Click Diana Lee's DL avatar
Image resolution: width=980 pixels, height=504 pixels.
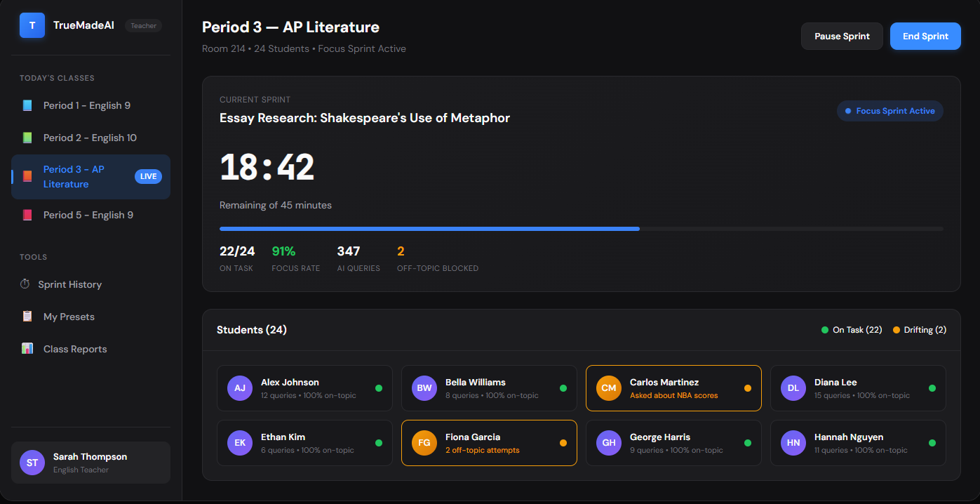793,388
